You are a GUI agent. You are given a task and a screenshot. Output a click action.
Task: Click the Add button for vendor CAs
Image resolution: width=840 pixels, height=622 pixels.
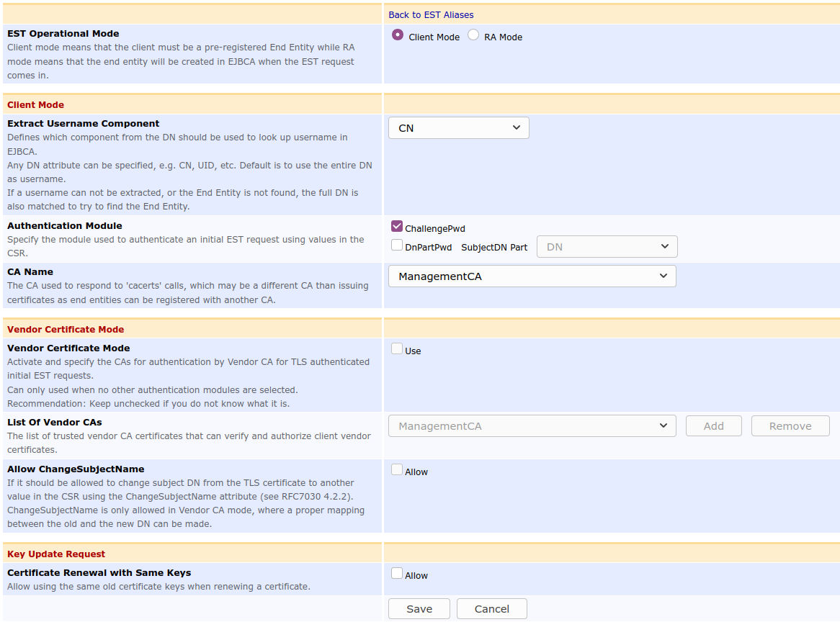click(713, 426)
